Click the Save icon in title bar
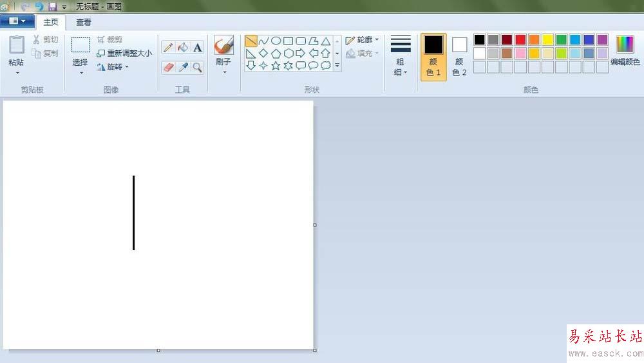Viewport: 644px width, 363px height. click(52, 6)
